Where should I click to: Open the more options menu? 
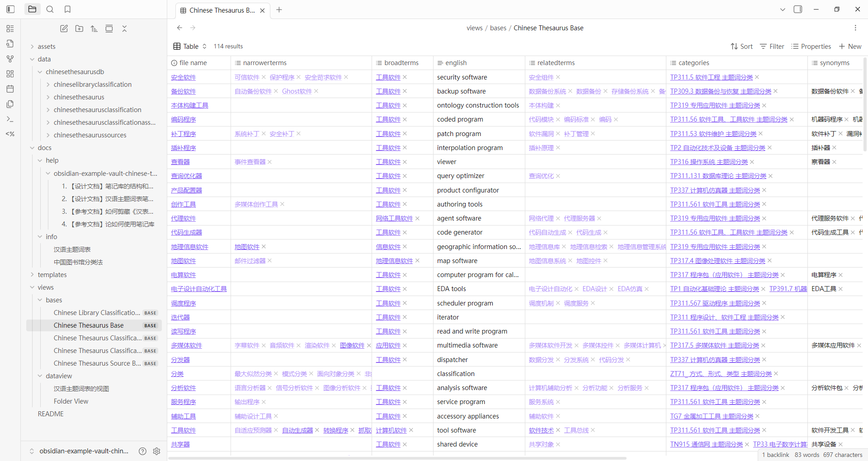pyautogui.click(x=855, y=28)
